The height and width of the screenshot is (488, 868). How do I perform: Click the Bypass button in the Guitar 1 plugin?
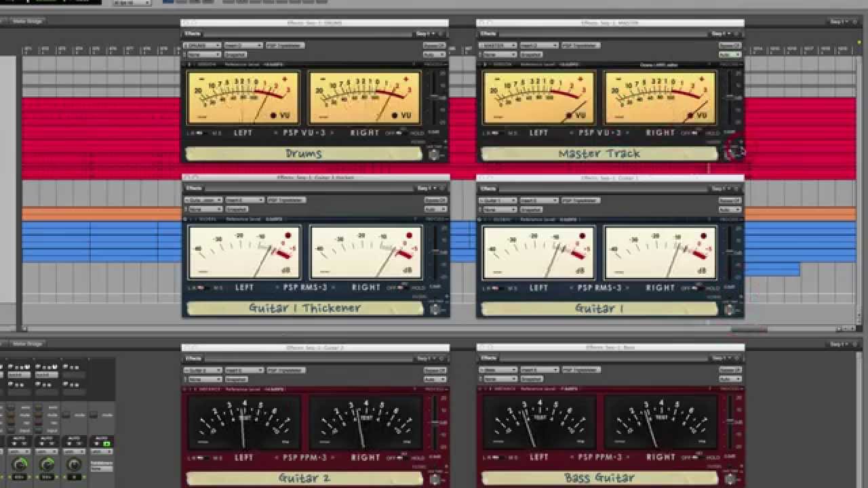[730, 200]
